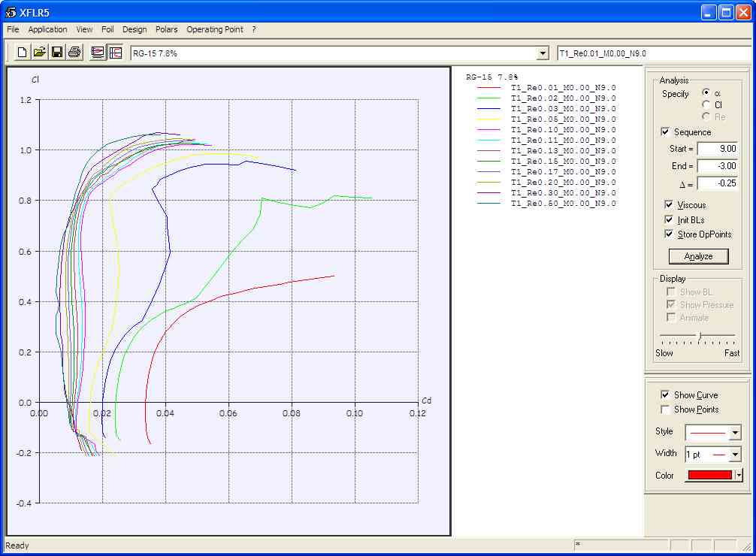The height and width of the screenshot is (556, 756).
Task: Expand the RG-15 7.8% foil dropdown
Action: [x=543, y=53]
